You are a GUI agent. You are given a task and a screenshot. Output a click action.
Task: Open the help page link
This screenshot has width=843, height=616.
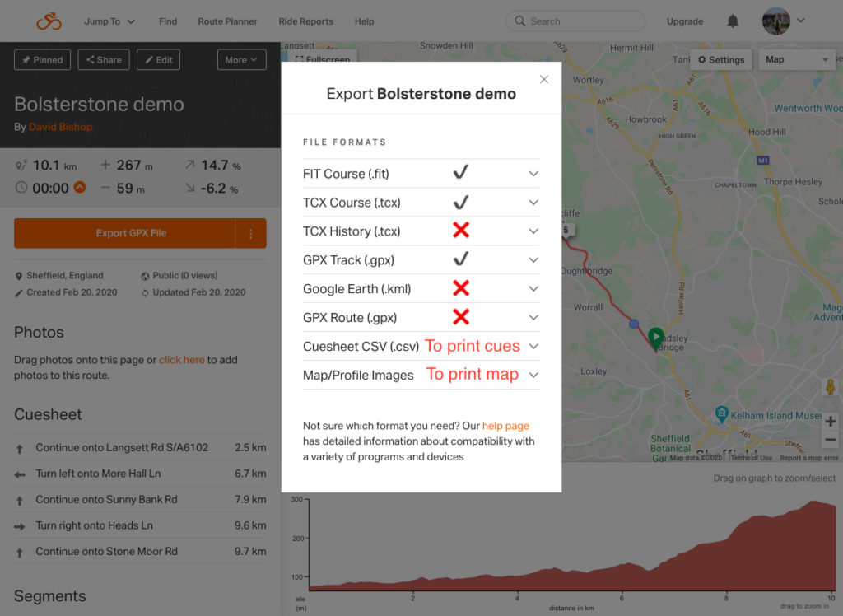(505, 426)
